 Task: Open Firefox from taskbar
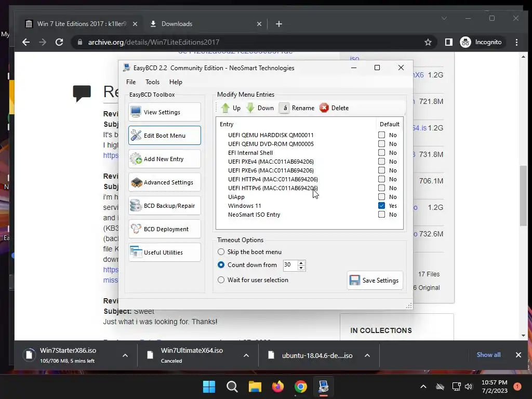[278, 387]
